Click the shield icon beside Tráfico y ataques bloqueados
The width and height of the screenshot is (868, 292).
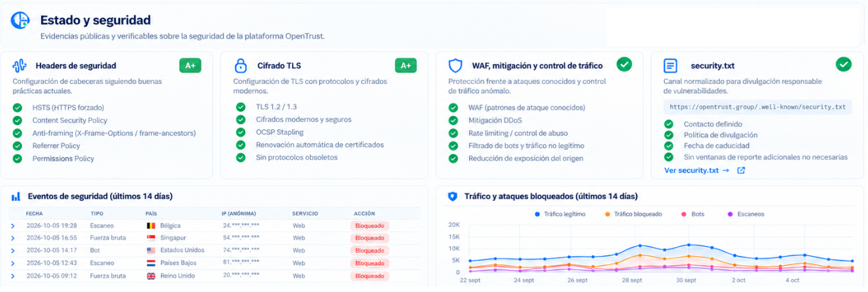click(452, 196)
